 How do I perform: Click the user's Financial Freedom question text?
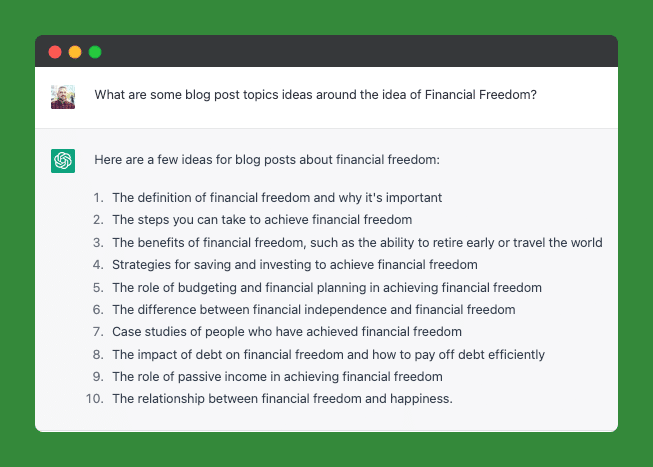(315, 95)
